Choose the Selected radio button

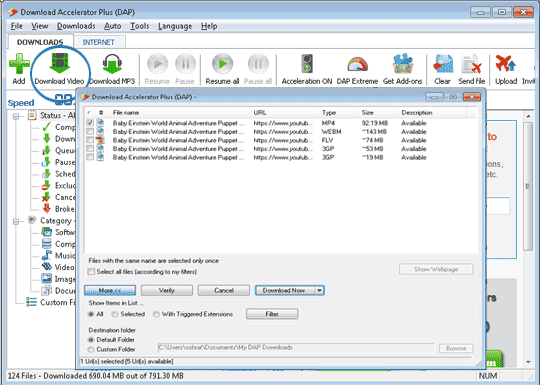115,314
